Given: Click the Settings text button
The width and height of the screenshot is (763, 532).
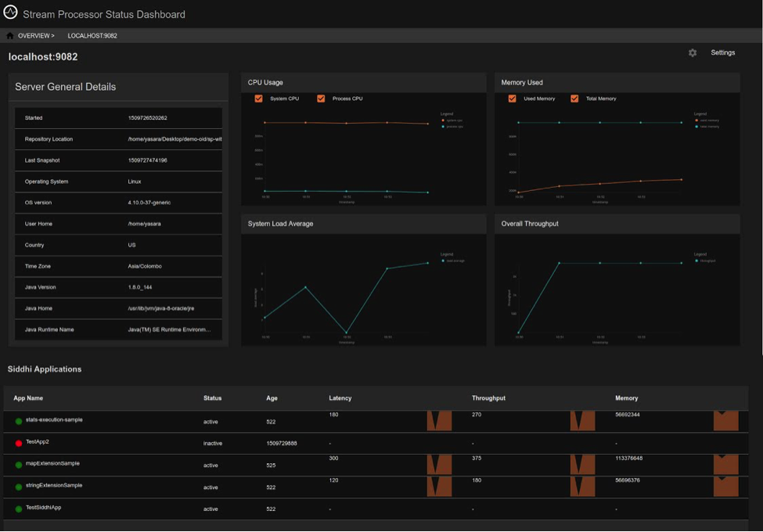Looking at the screenshot, I should [722, 53].
